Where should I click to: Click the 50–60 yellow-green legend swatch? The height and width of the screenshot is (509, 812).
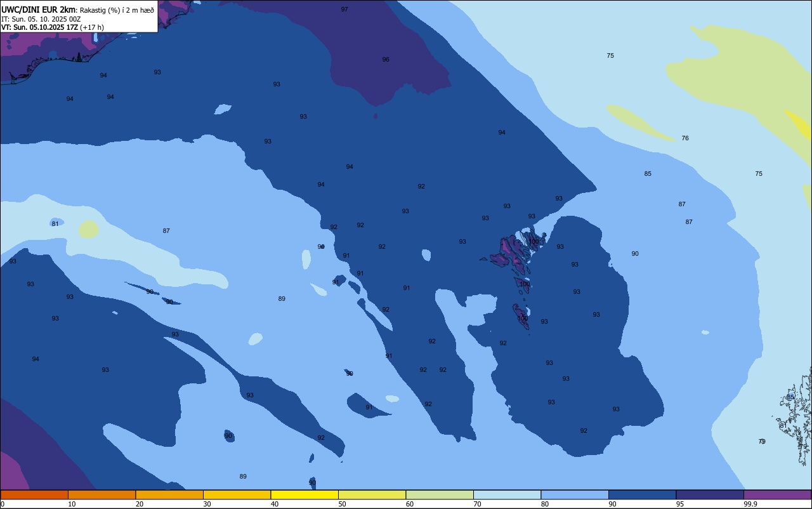click(372, 494)
